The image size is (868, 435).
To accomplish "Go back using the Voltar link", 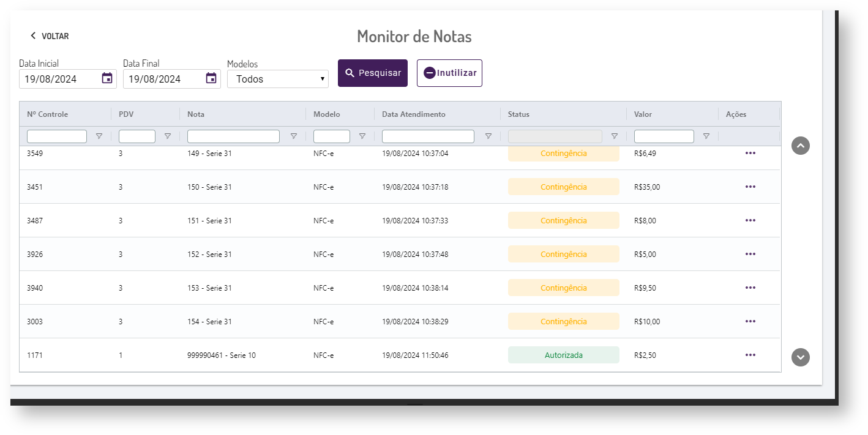I will (50, 36).
